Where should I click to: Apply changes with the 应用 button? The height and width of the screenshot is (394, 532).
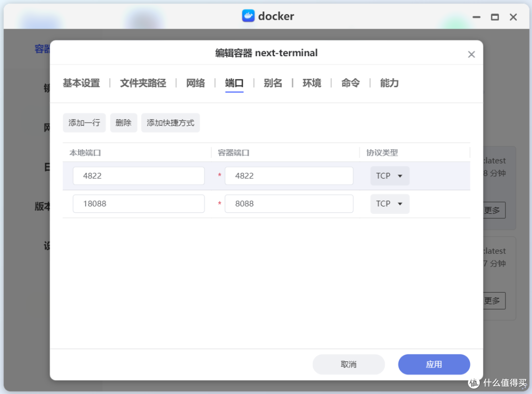tap(434, 364)
